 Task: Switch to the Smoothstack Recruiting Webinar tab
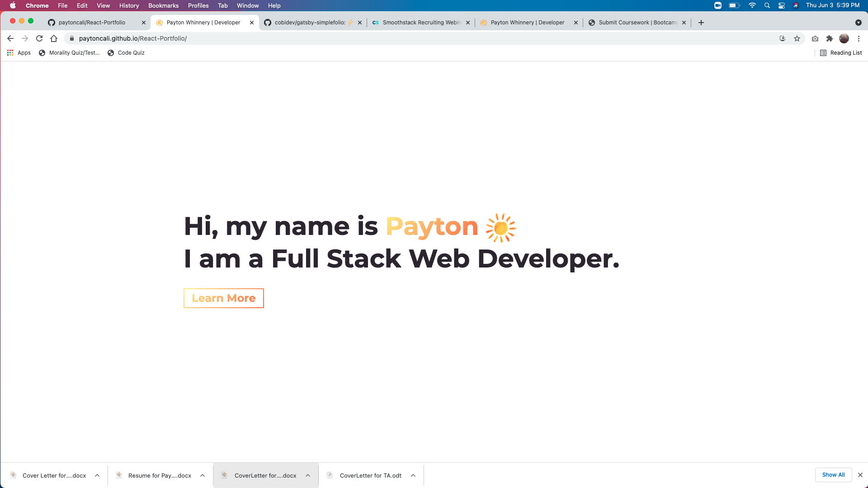tap(420, 23)
